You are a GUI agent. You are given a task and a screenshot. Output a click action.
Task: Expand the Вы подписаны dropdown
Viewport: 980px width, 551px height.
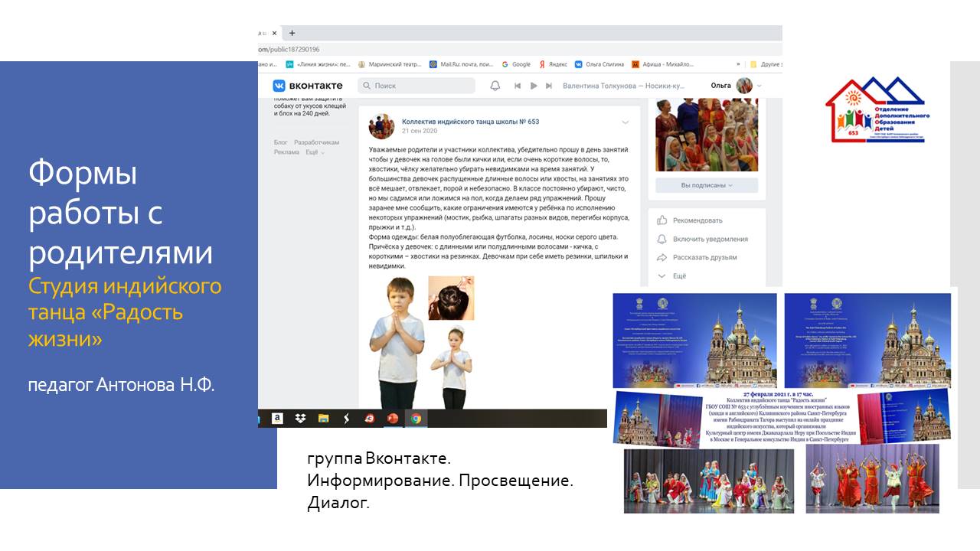(706, 185)
